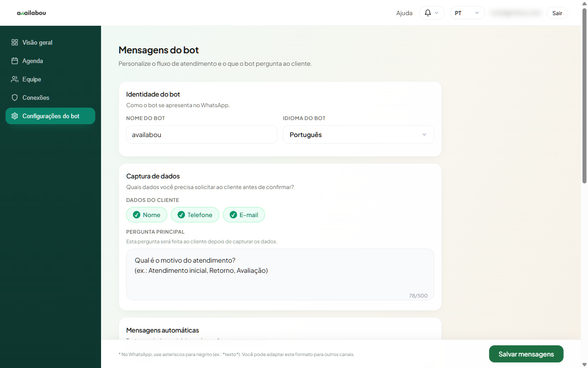Click the Sair button
The height and width of the screenshot is (368, 588).
pos(557,13)
